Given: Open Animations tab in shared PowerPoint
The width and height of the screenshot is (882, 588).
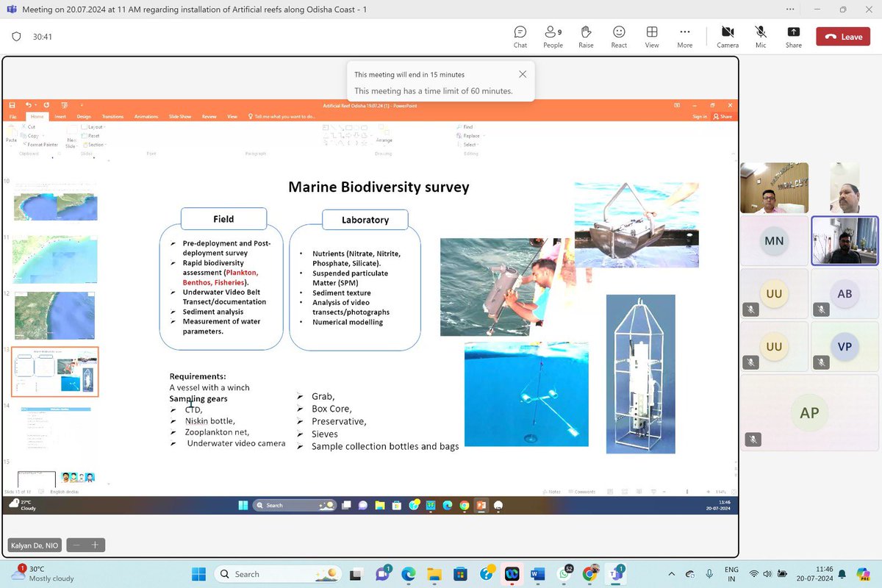Looking at the screenshot, I should (x=146, y=116).
